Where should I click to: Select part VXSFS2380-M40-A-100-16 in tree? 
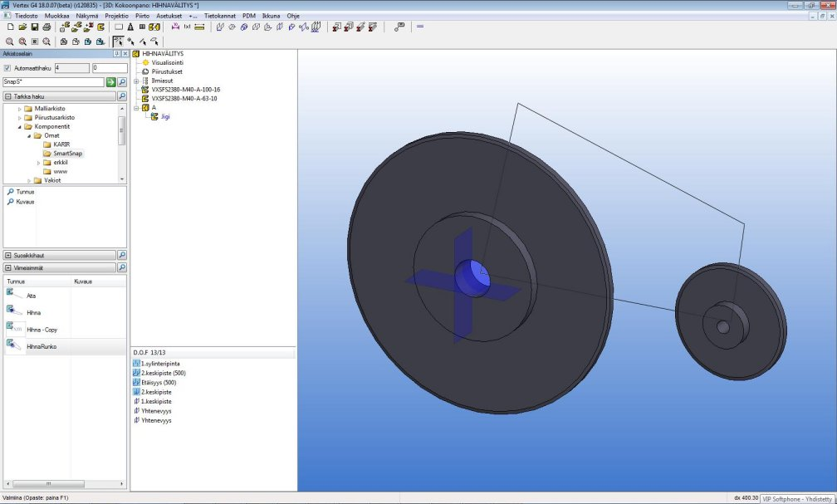point(184,90)
